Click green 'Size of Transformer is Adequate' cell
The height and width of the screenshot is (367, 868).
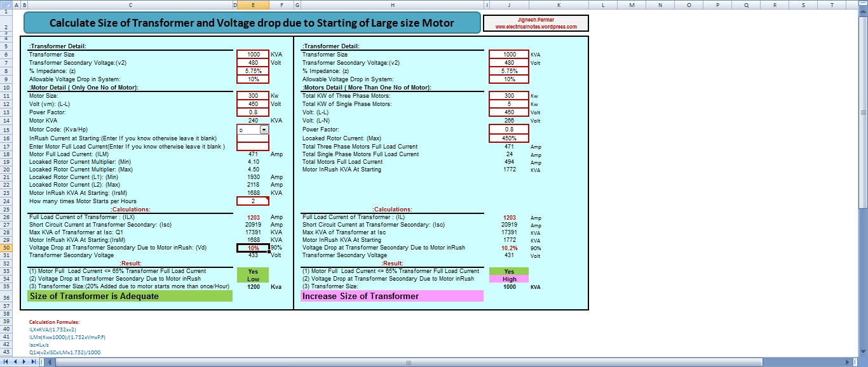tap(130, 296)
